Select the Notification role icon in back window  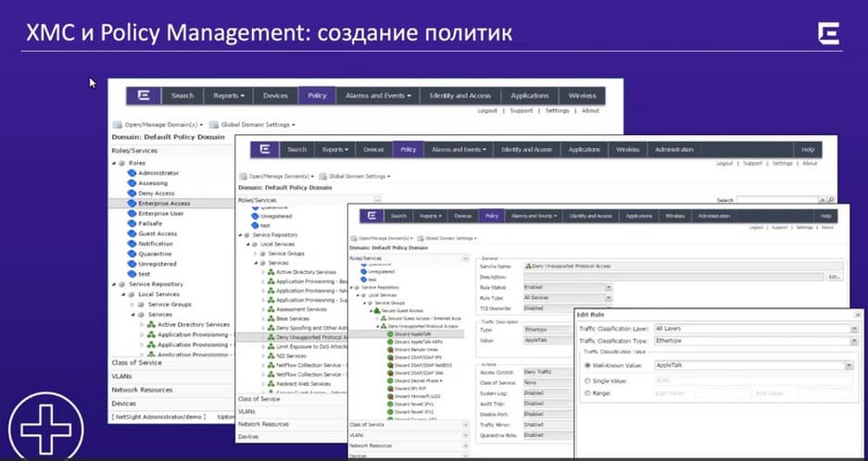(132, 243)
